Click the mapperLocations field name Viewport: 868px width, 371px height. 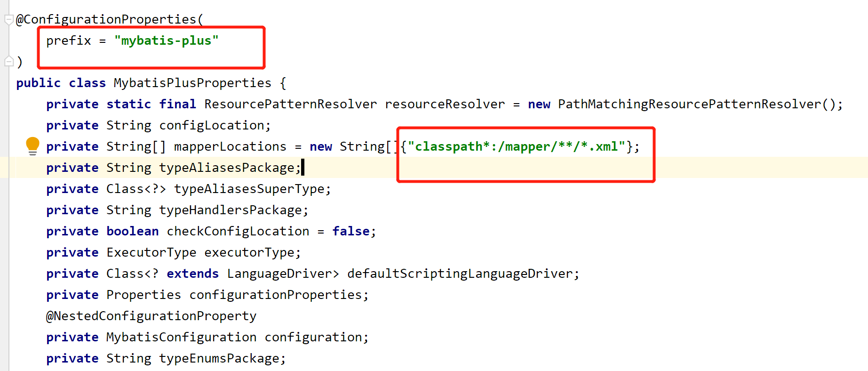(230, 146)
